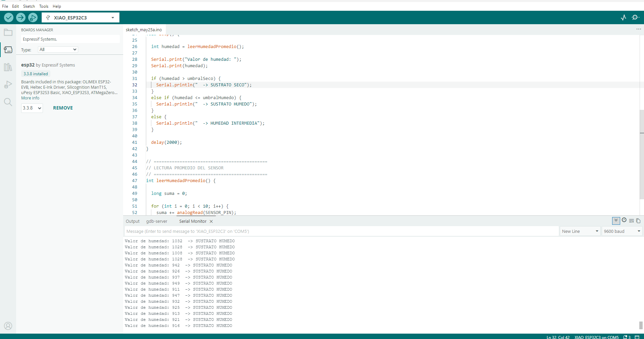Open the XIAO_ESP32C3 board selector dropdown

81,17
